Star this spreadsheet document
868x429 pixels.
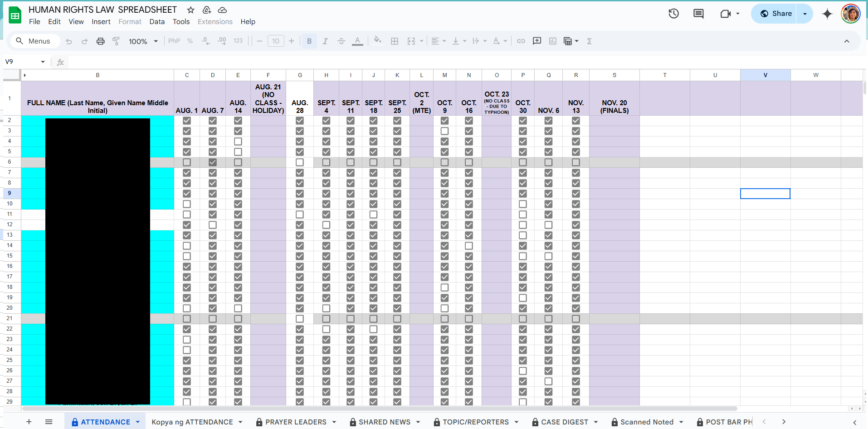click(x=191, y=10)
